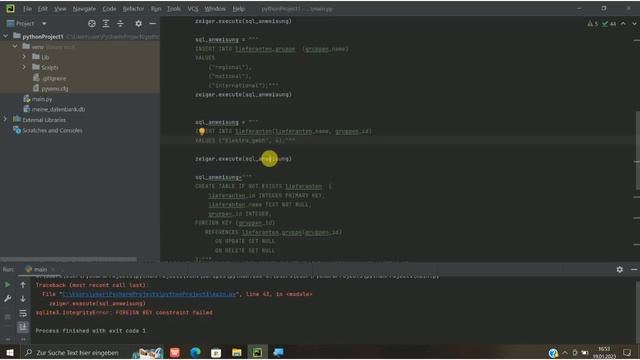
Task: Open Project panel settings gear
Action: pos(139,24)
